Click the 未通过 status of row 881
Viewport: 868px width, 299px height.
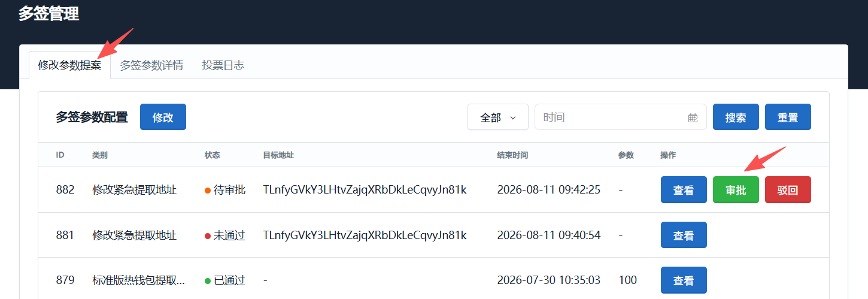[225, 235]
